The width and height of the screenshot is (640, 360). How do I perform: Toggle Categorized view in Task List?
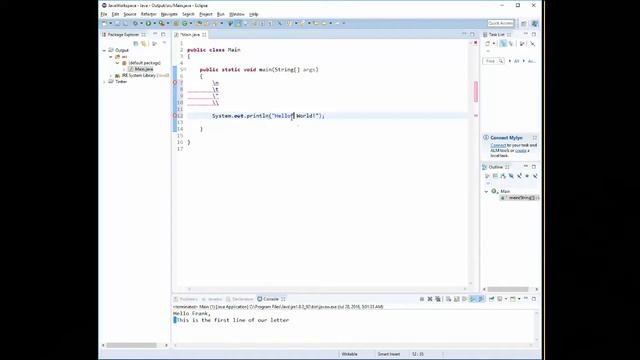[503, 44]
